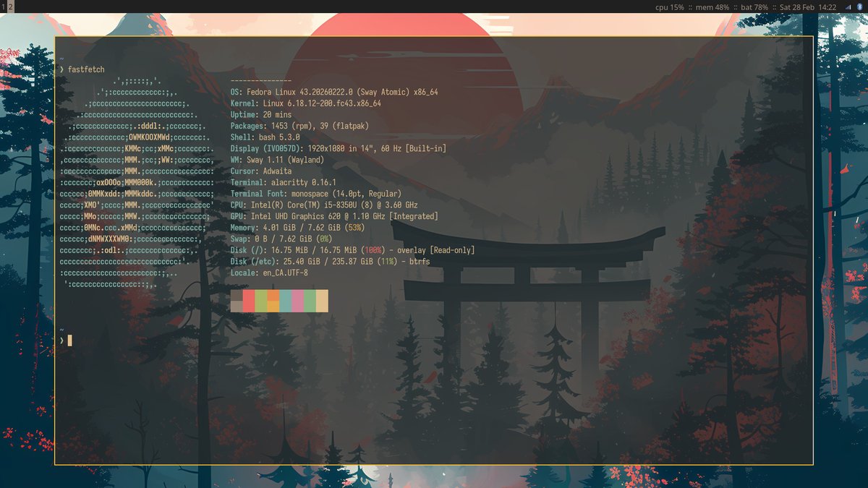Click the Fedora ASCII logo in terminal
Screen dimensions: 868x488
click(137, 183)
